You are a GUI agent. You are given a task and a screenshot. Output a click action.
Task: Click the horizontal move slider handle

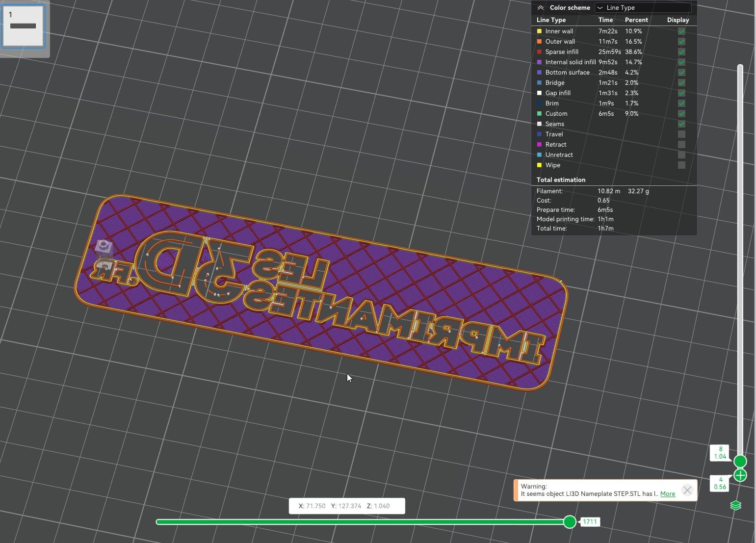[570, 522]
